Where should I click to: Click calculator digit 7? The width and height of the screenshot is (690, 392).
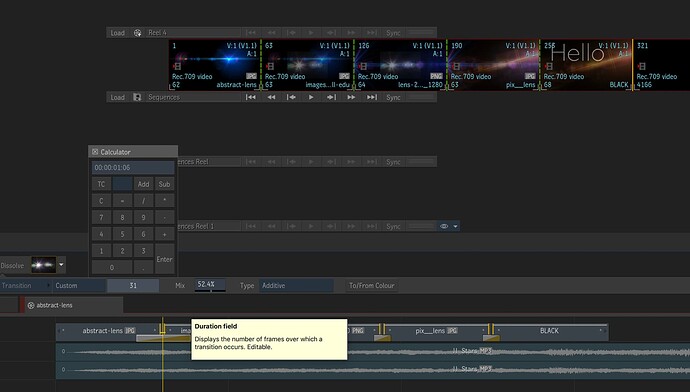tap(101, 217)
